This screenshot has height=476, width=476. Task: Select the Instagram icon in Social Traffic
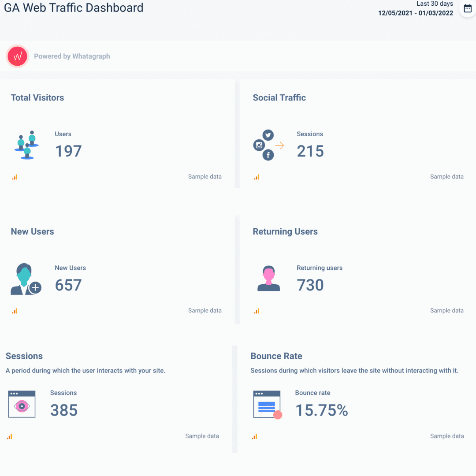tap(260, 145)
